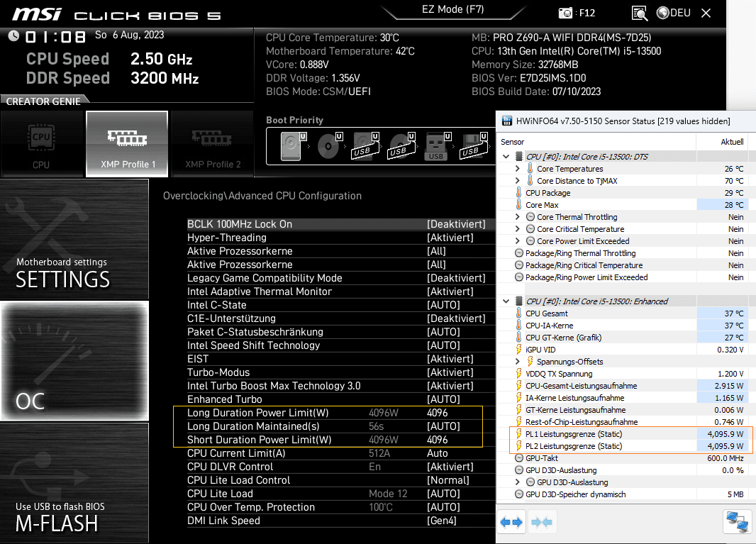Screen dimensions: 756x544
Task: Open M-FLASH to flash BIOS
Action: pyautogui.click(x=74, y=483)
